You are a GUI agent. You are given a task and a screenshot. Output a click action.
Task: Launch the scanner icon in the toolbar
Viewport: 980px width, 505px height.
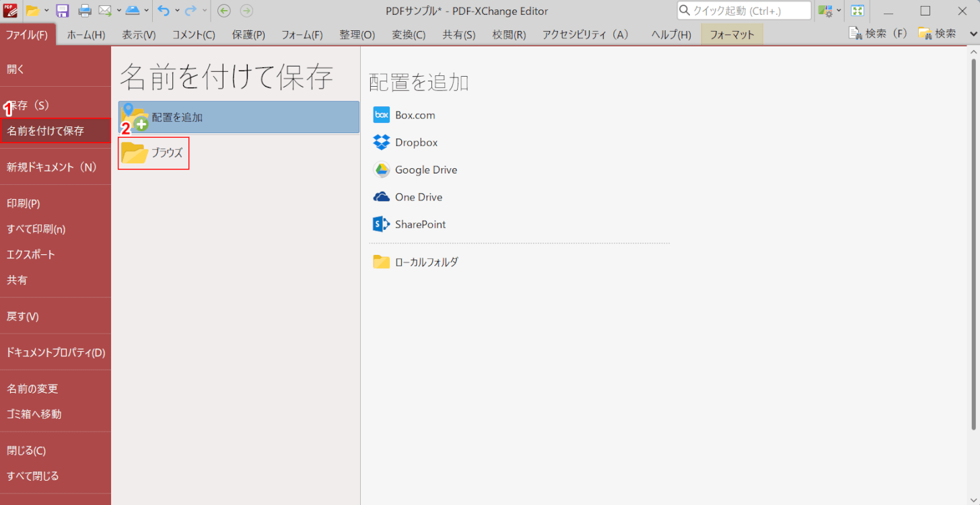tap(133, 11)
